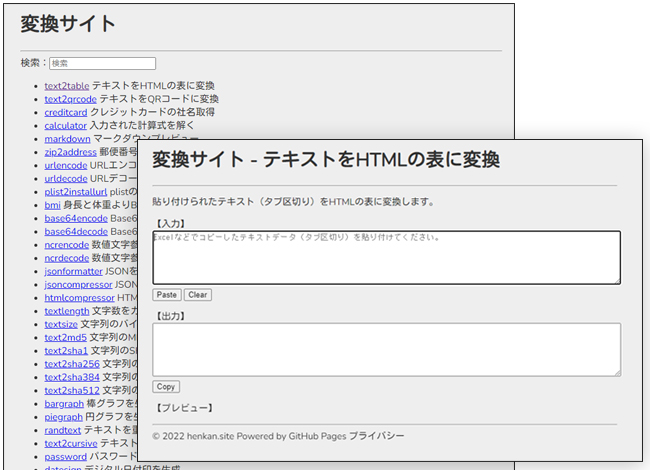The width and height of the screenshot is (650, 470).
Task: Click the Copy button under output
Action: (166, 387)
